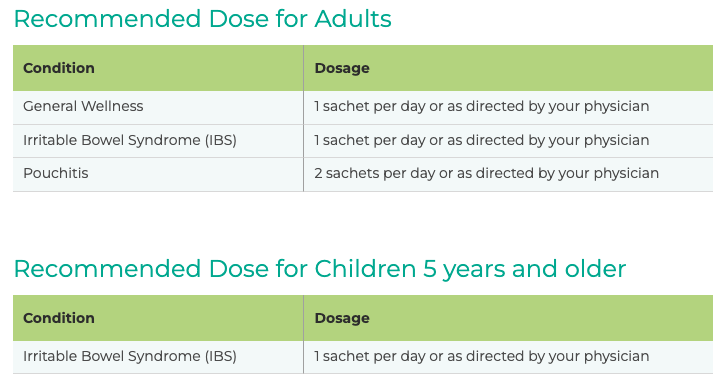Click the General Wellness dosage text
719x388 pixels.
point(481,107)
